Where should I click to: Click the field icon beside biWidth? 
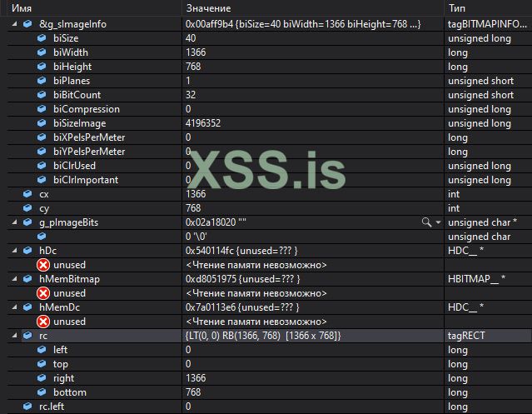click(x=42, y=52)
